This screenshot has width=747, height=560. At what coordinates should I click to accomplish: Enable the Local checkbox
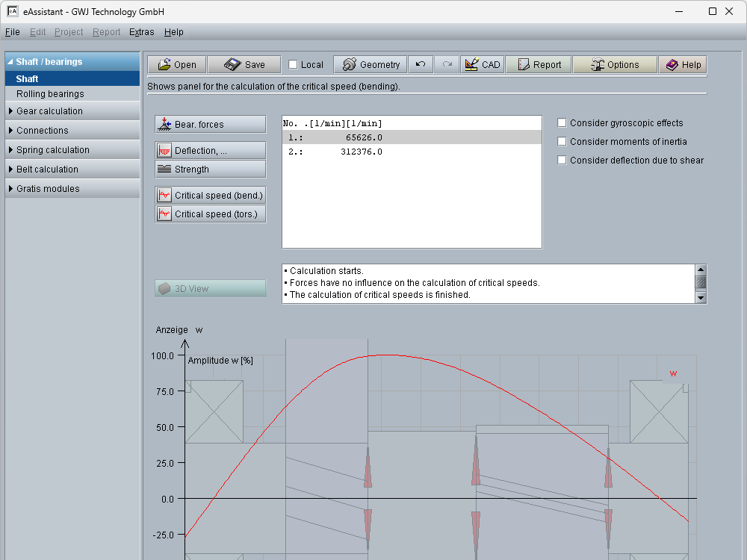293,65
